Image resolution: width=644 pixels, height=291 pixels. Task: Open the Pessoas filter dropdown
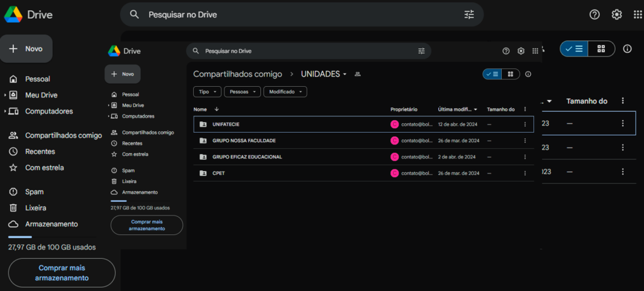[x=242, y=92]
